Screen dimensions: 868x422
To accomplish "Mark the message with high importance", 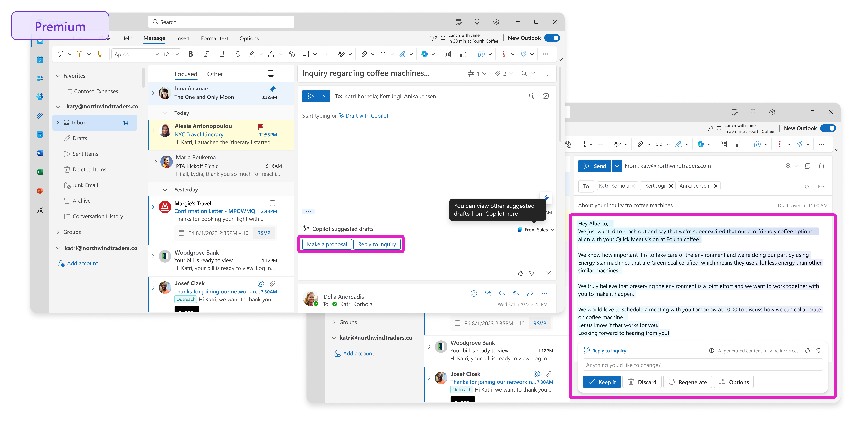I will click(504, 54).
